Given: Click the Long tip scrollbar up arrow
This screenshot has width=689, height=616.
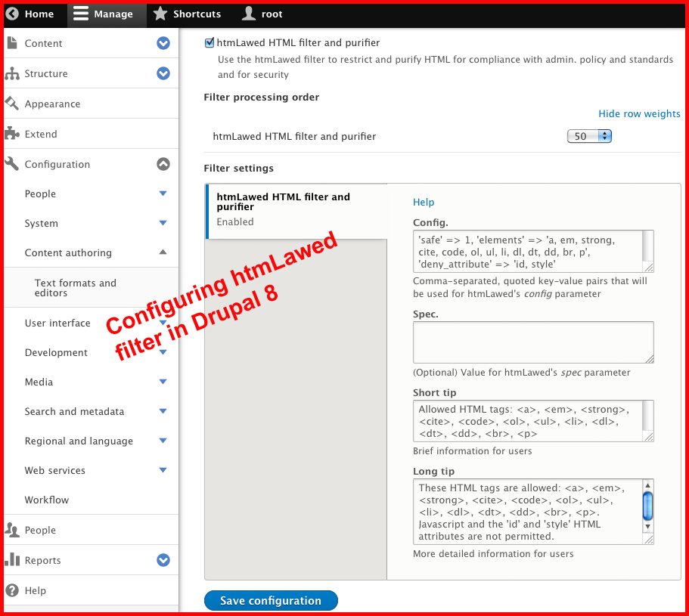Looking at the screenshot, I should pyautogui.click(x=647, y=485).
